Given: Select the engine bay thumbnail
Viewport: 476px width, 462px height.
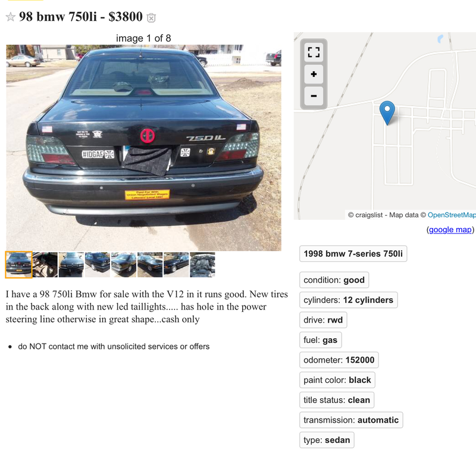Looking at the screenshot, I should pos(202,264).
